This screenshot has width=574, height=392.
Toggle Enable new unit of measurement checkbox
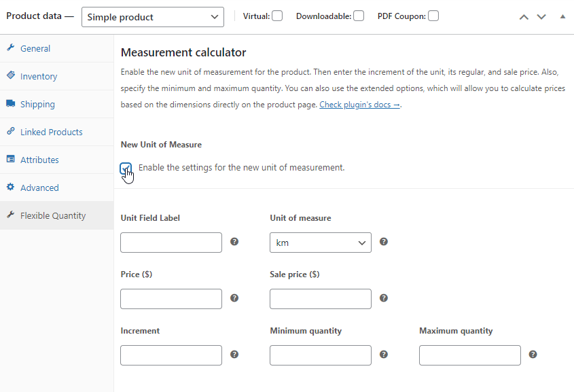point(126,168)
